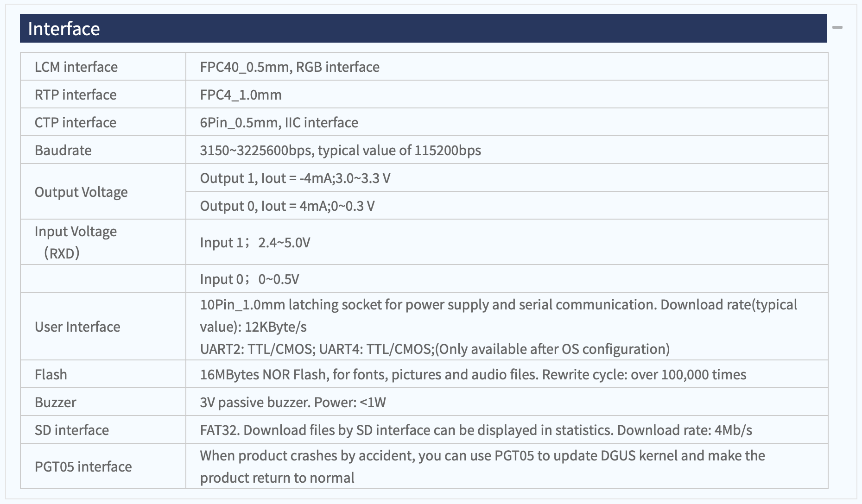Click the FPC4_1.0mm value cell

[x=507, y=94]
